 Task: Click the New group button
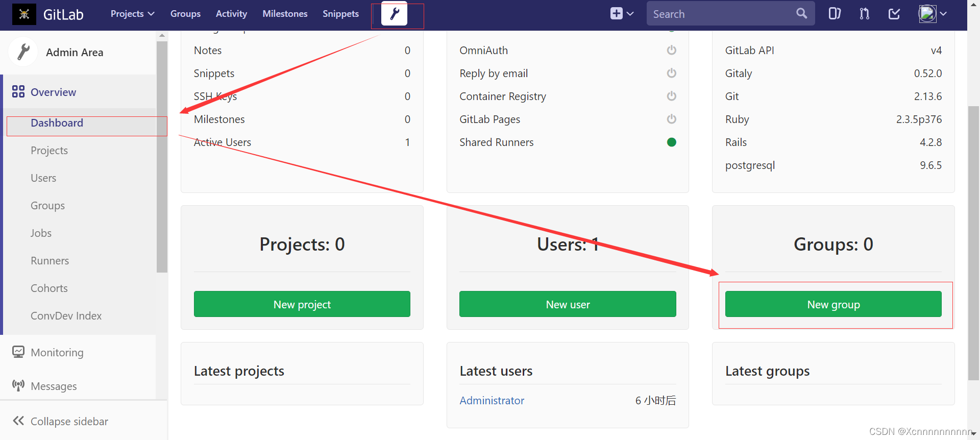[834, 304]
